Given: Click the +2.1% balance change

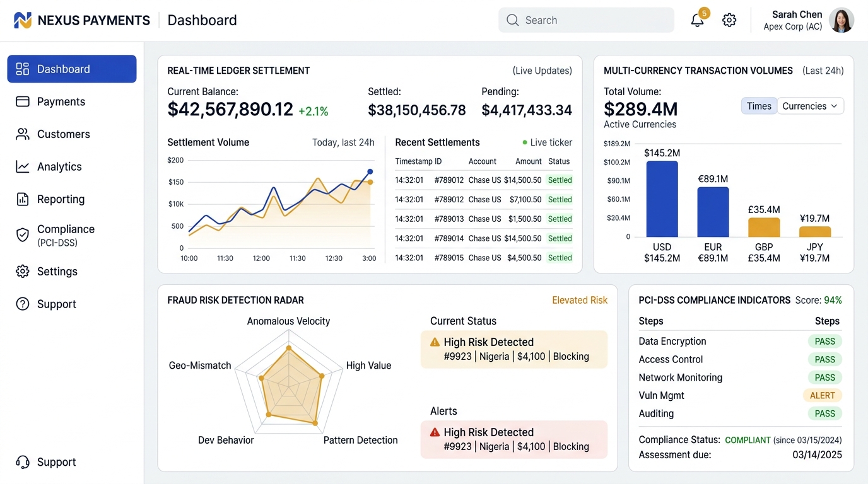Looking at the screenshot, I should 314,112.
